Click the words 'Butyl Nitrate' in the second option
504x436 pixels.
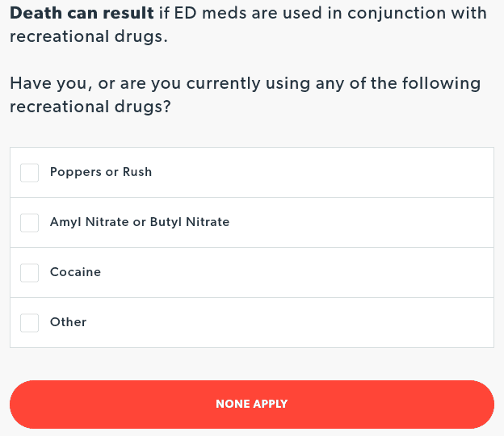pyautogui.click(x=190, y=222)
